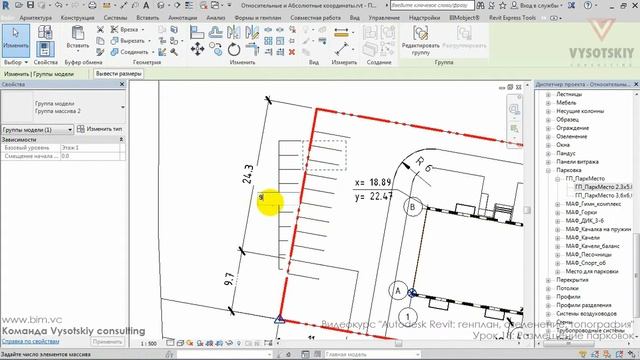The width and height of the screenshot is (640, 360).
Task: Select the Move tool four-arrow icon
Action: (x=198, y=50)
